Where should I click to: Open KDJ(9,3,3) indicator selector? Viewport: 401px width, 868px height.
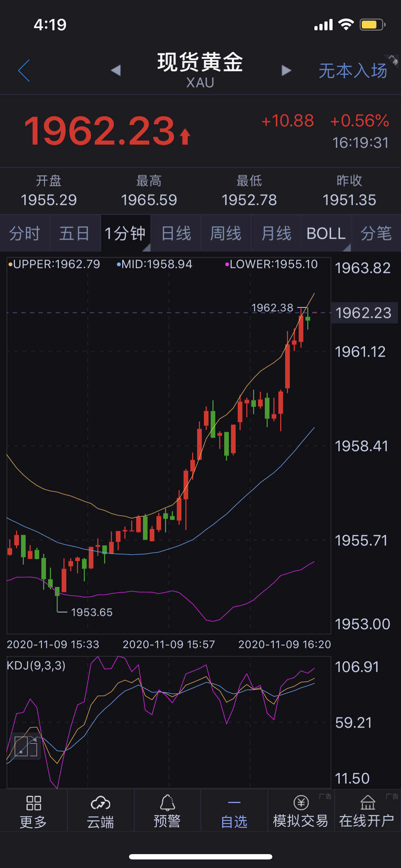click(36, 665)
